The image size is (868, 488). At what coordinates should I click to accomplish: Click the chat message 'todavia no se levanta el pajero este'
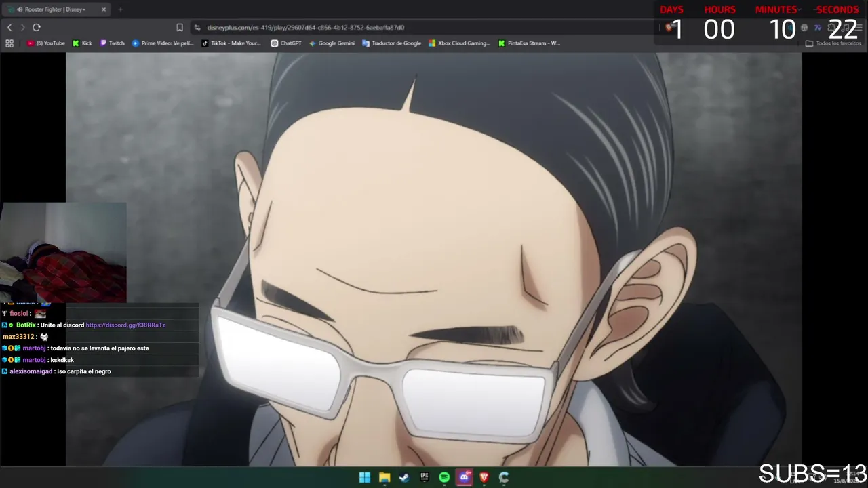[100, 348]
